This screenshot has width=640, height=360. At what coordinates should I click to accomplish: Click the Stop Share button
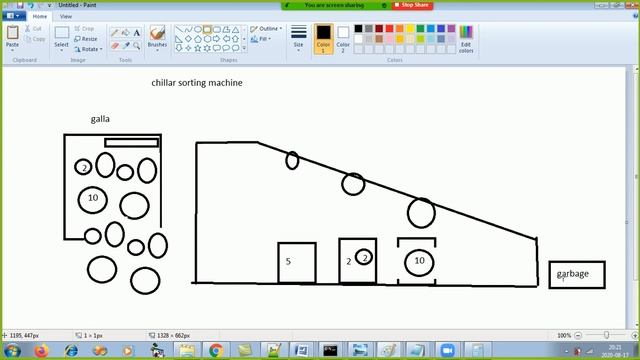412,5
